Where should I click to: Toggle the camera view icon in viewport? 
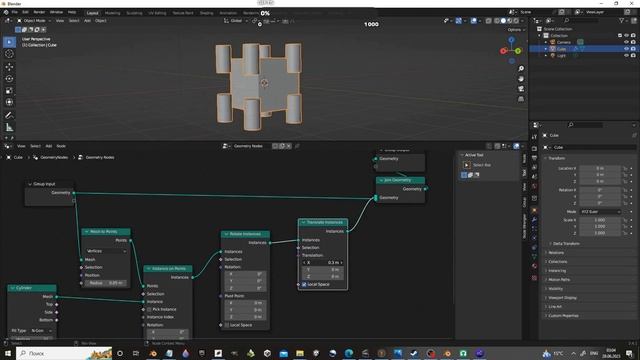point(521,89)
